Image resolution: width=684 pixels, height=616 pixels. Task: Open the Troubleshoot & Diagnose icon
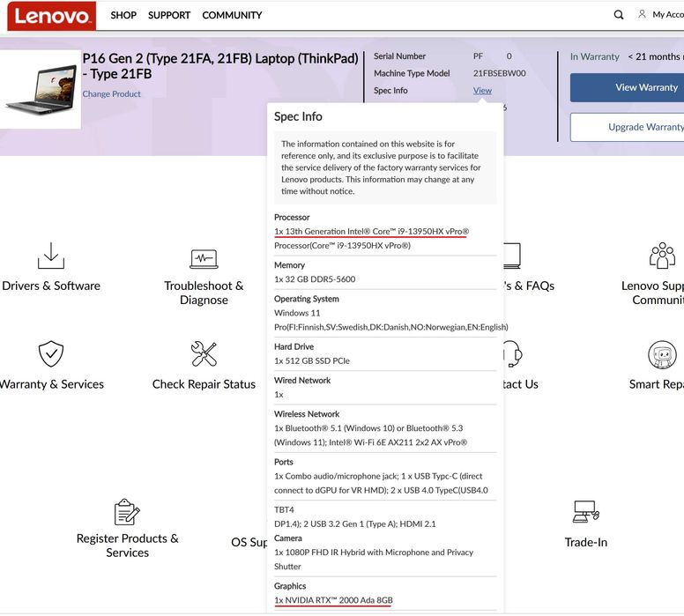click(x=204, y=259)
